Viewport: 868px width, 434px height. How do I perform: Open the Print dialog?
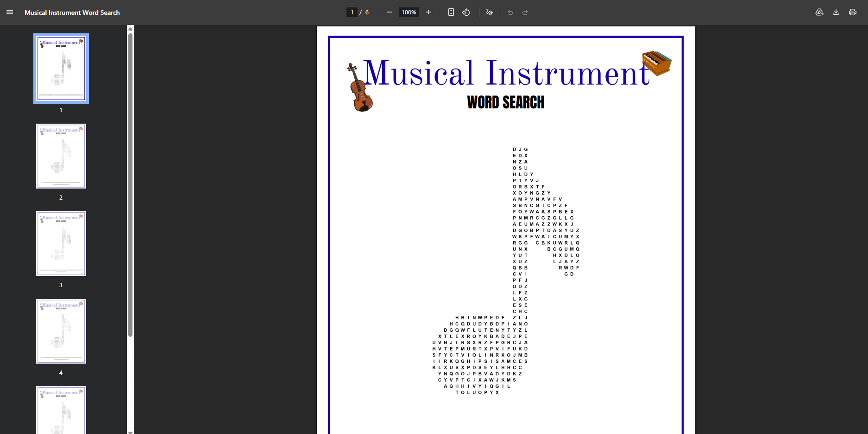click(x=853, y=12)
